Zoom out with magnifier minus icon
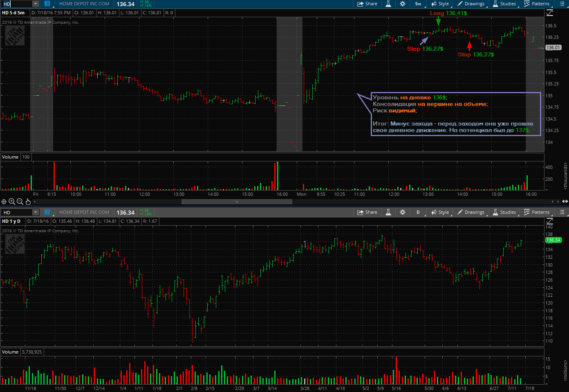Image resolution: width=569 pixels, height=392 pixels. click(20, 202)
